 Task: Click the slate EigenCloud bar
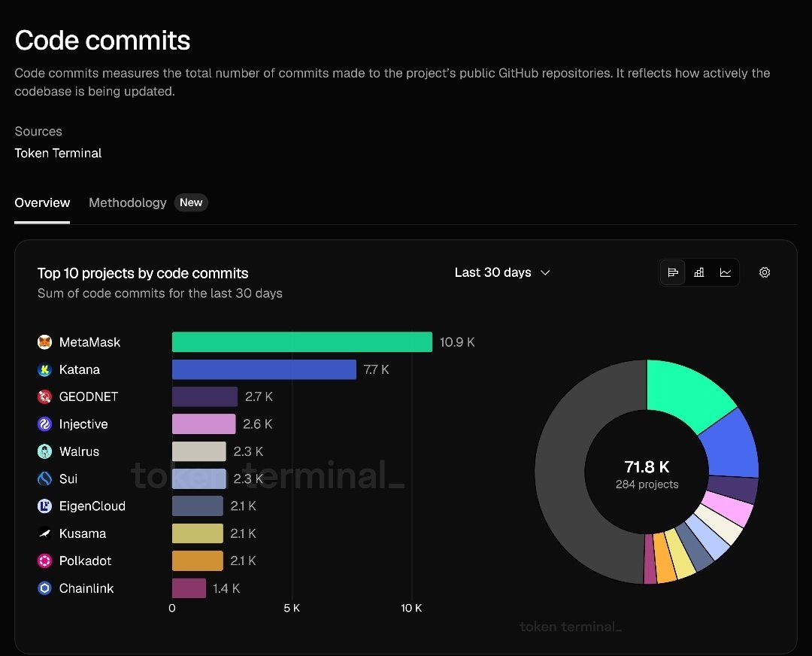click(x=197, y=506)
